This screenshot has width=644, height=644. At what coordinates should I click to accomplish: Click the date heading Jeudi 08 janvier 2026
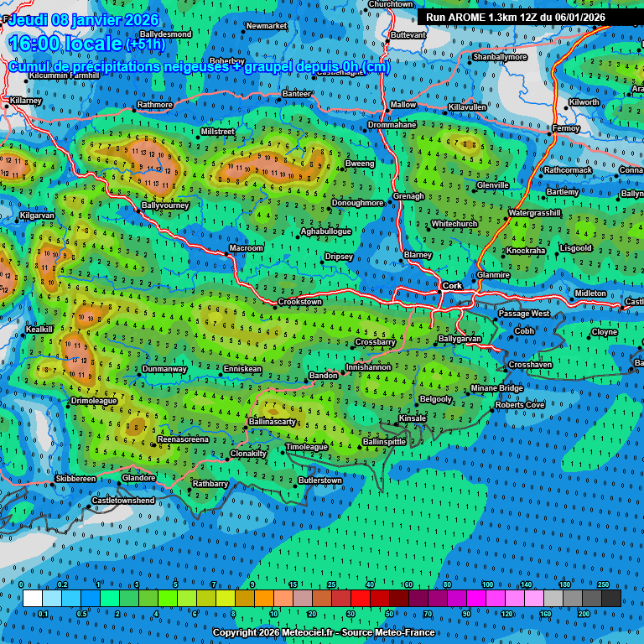[83, 20]
